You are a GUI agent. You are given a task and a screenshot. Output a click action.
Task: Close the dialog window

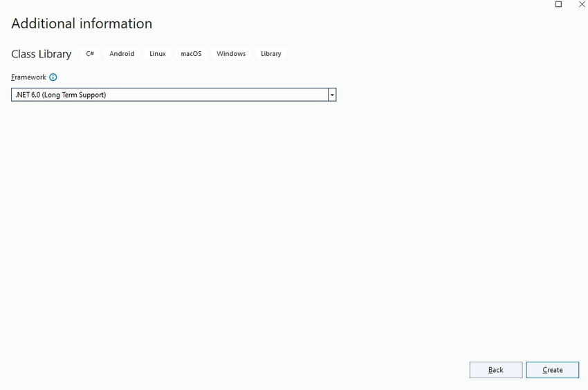point(582,4)
